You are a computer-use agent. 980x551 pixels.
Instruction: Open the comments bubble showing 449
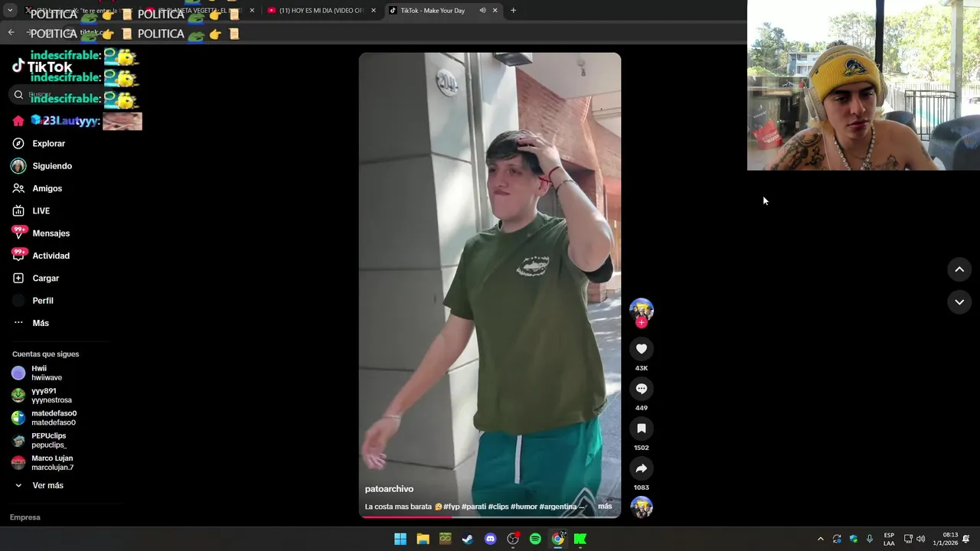point(642,389)
